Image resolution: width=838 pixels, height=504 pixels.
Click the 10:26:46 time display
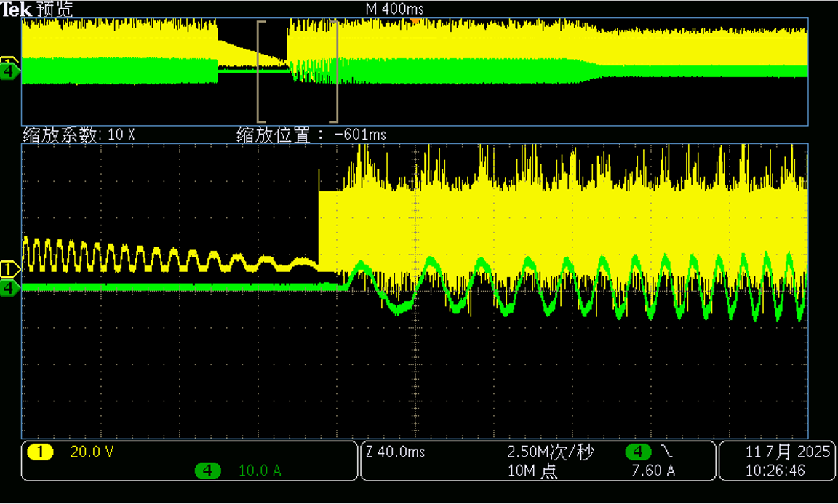click(775, 471)
